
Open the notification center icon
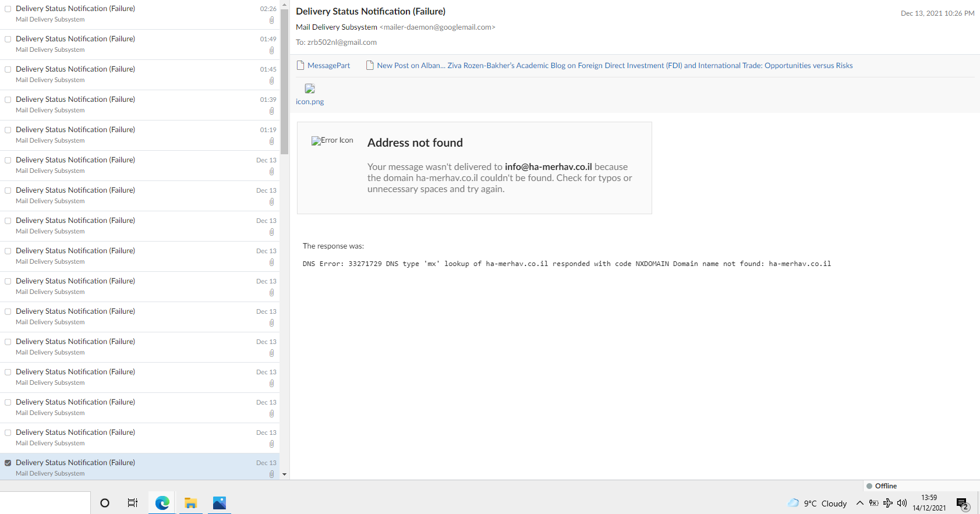(963, 504)
